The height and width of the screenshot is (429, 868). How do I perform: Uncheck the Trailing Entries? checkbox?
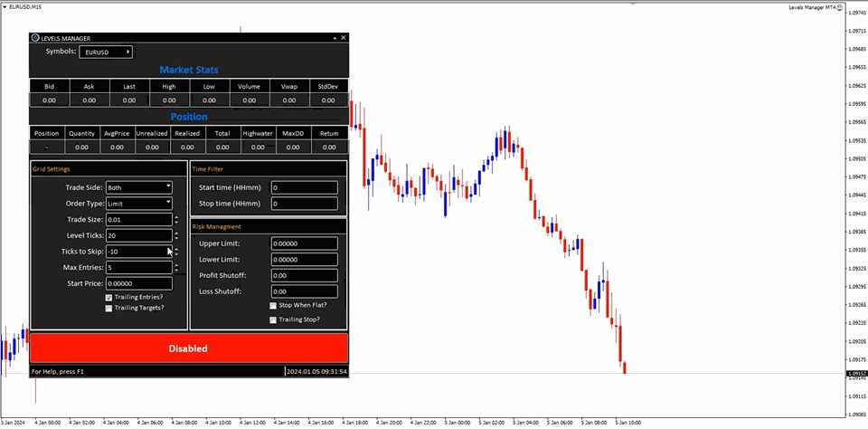[108, 298]
